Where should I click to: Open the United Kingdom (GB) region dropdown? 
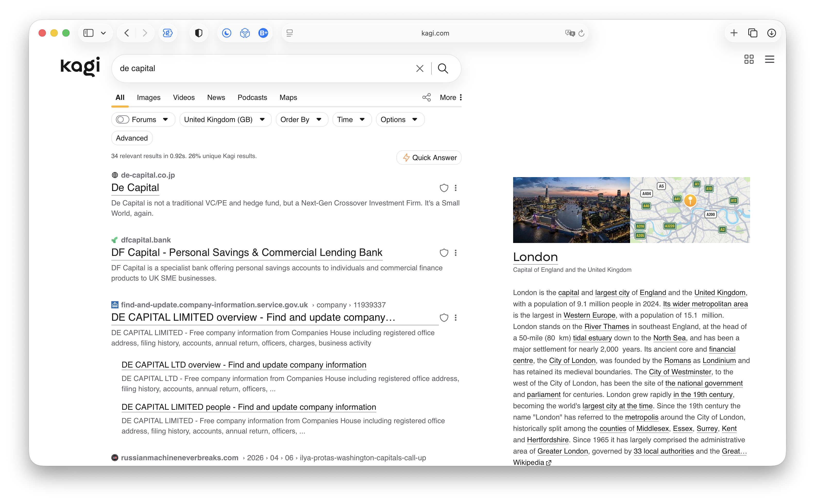(225, 120)
